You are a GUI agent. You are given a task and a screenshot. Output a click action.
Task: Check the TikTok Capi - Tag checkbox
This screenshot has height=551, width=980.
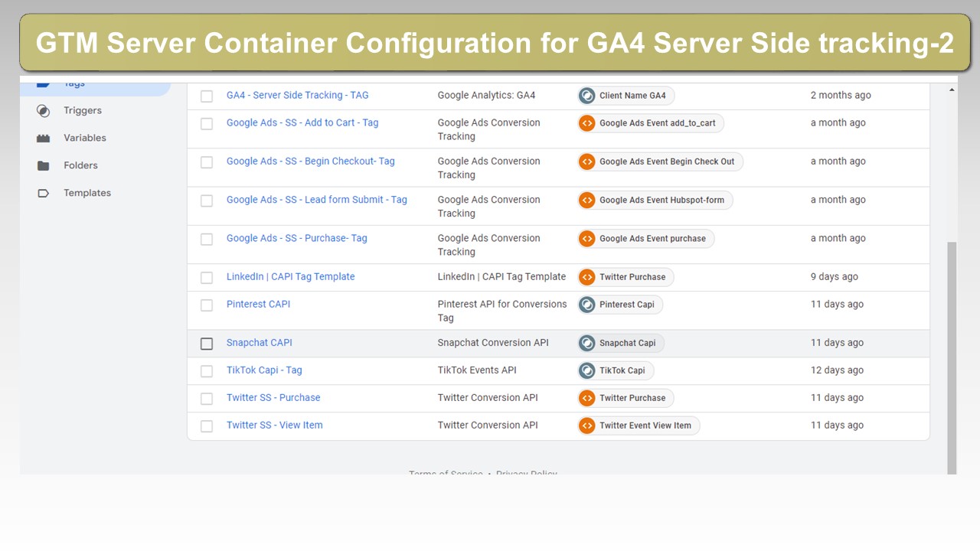207,371
